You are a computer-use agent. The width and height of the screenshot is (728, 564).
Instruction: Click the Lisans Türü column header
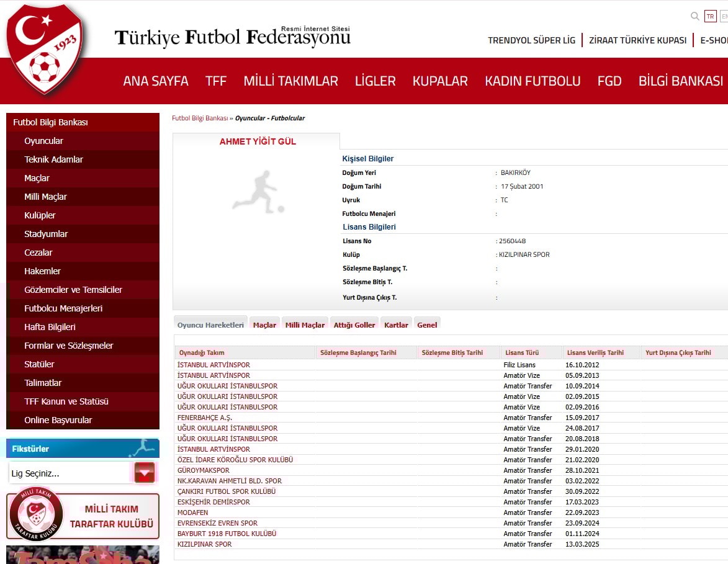[531, 353]
